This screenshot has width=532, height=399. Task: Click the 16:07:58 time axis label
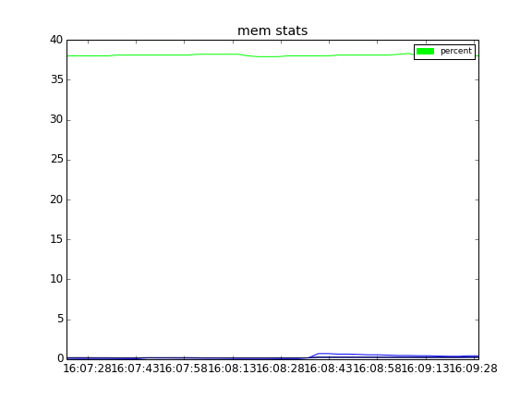click(184, 369)
